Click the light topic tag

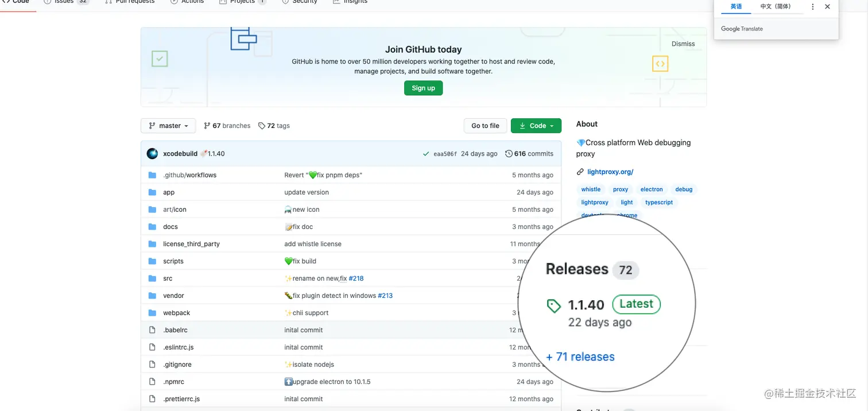pyautogui.click(x=627, y=203)
